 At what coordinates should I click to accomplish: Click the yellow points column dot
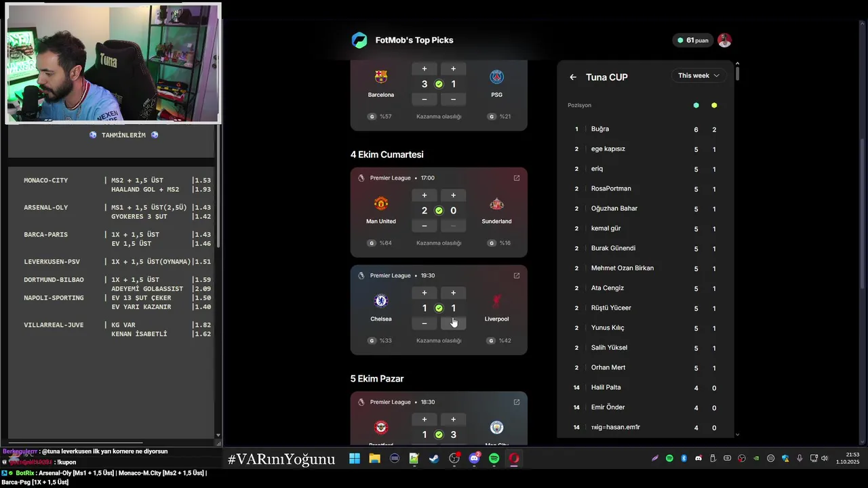coord(714,105)
